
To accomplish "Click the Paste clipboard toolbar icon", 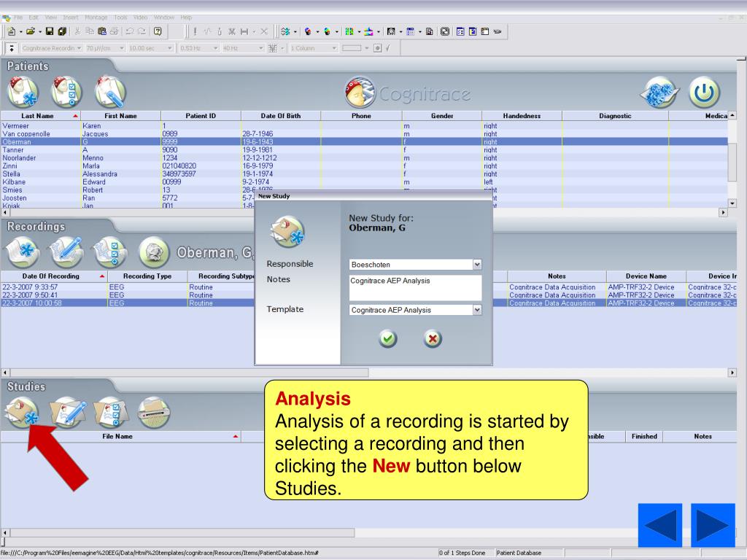I will point(102,31).
